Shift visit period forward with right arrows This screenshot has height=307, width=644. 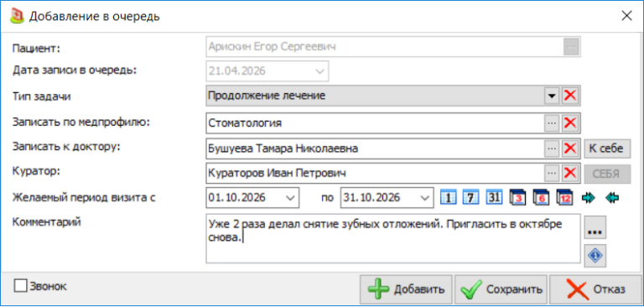coord(588,198)
